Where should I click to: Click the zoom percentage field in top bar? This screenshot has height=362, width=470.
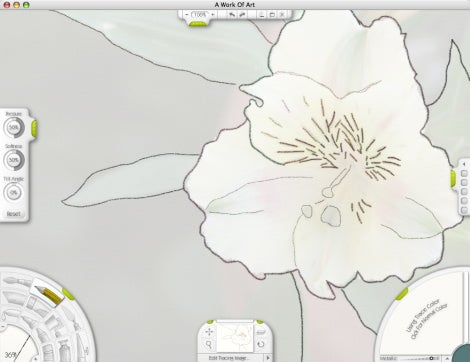click(200, 14)
